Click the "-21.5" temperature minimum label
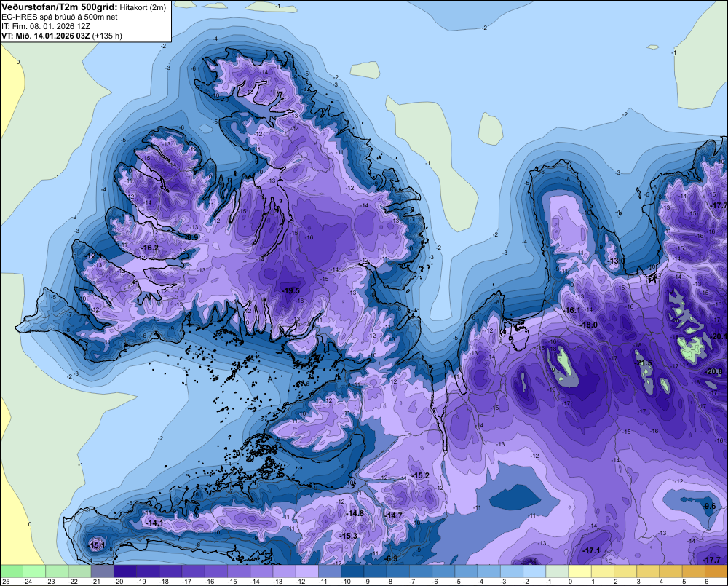 (644, 363)
